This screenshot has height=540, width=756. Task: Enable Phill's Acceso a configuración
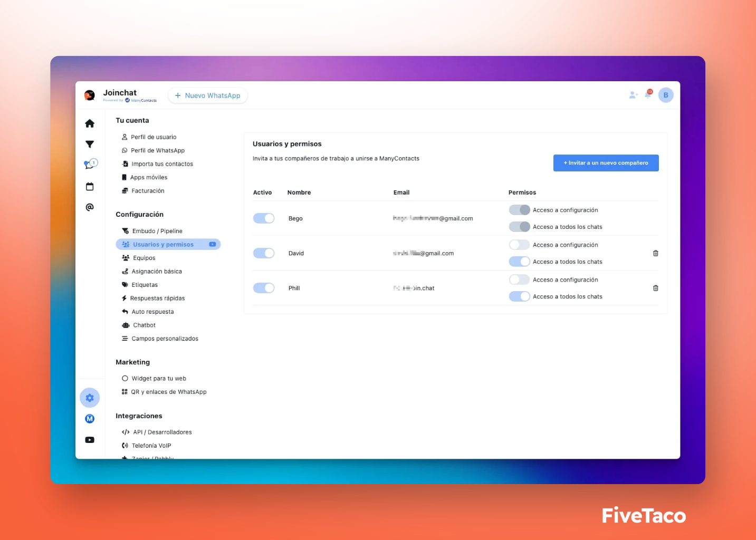(x=519, y=279)
